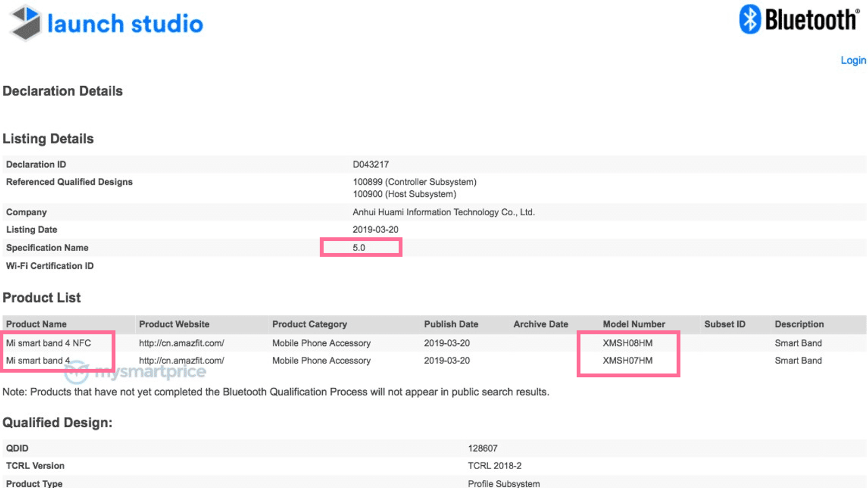Viewport: 868px width, 488px height.
Task: Select the Mi smart band 4 NFC row
Action: point(48,343)
